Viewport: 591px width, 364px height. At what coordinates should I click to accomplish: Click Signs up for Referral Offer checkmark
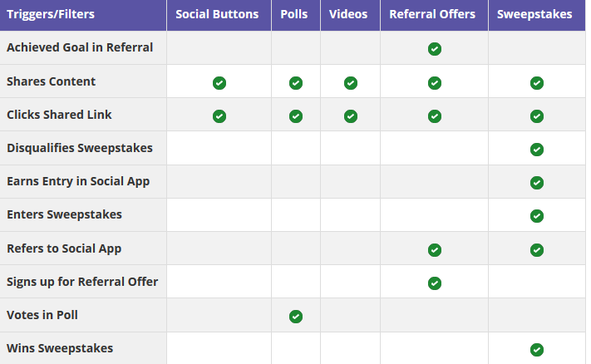(434, 283)
